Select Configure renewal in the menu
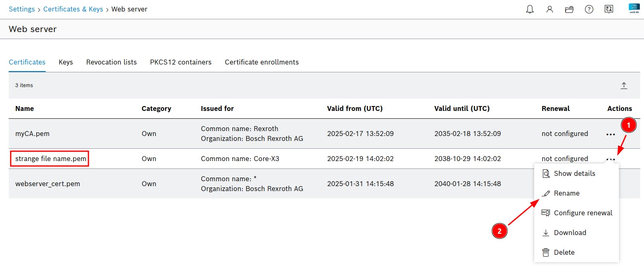This screenshot has height=272, width=644. tap(583, 213)
